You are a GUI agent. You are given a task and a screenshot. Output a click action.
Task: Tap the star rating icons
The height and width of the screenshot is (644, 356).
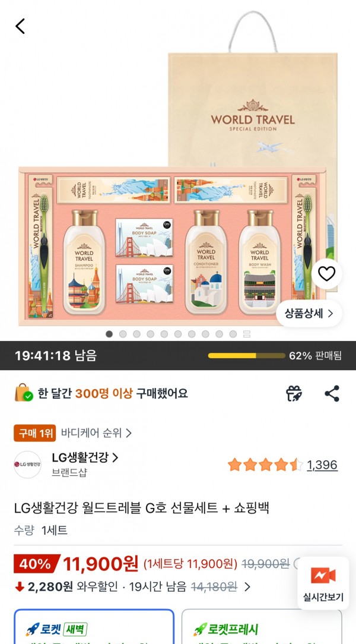pos(265,465)
